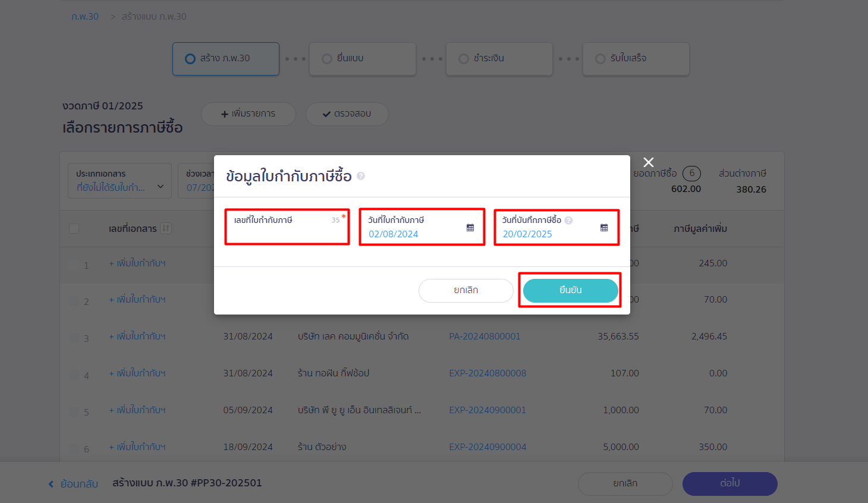Click the back chevron beside ย้อนกลับ
The width and height of the screenshot is (868, 503).
pos(51,483)
